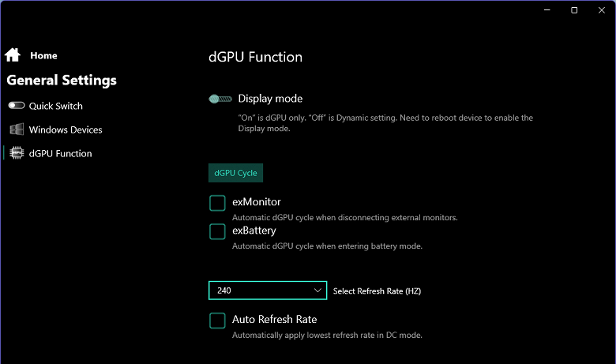Expand refresh rate list via chevron arrow
616x364 pixels.
pos(317,291)
